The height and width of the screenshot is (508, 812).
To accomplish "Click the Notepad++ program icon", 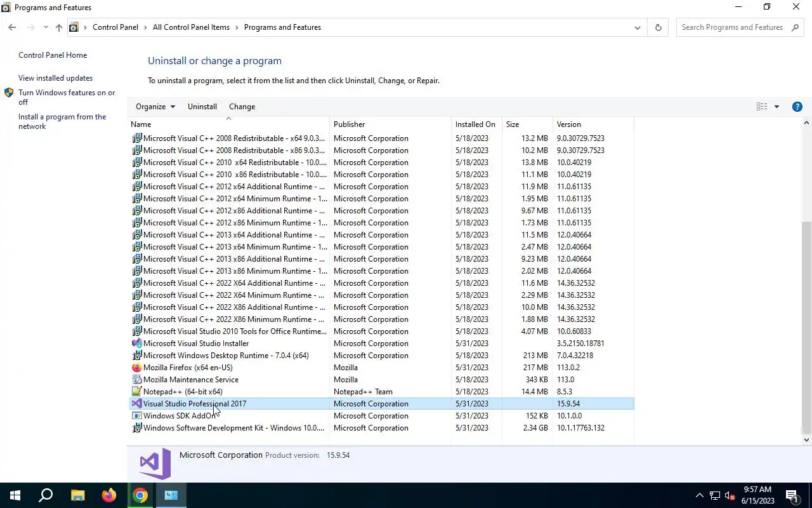I will 136,392.
